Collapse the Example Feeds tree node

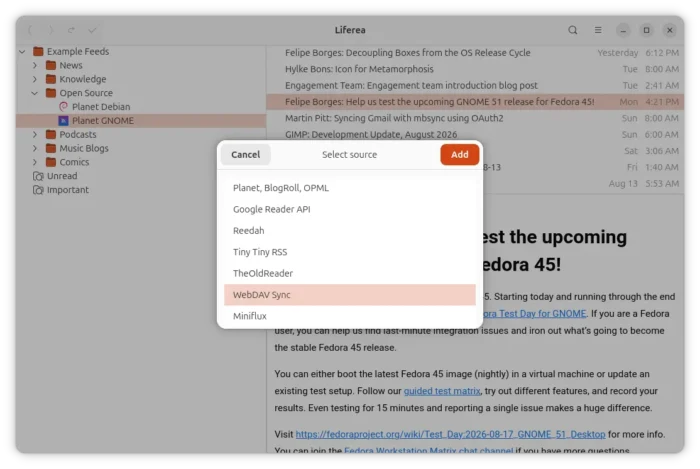pyautogui.click(x=22, y=51)
